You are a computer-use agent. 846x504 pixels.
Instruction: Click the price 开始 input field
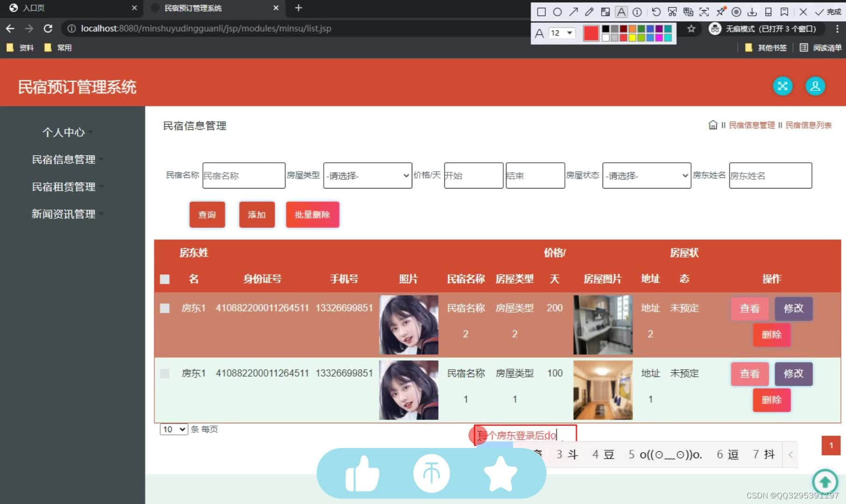pos(473,175)
